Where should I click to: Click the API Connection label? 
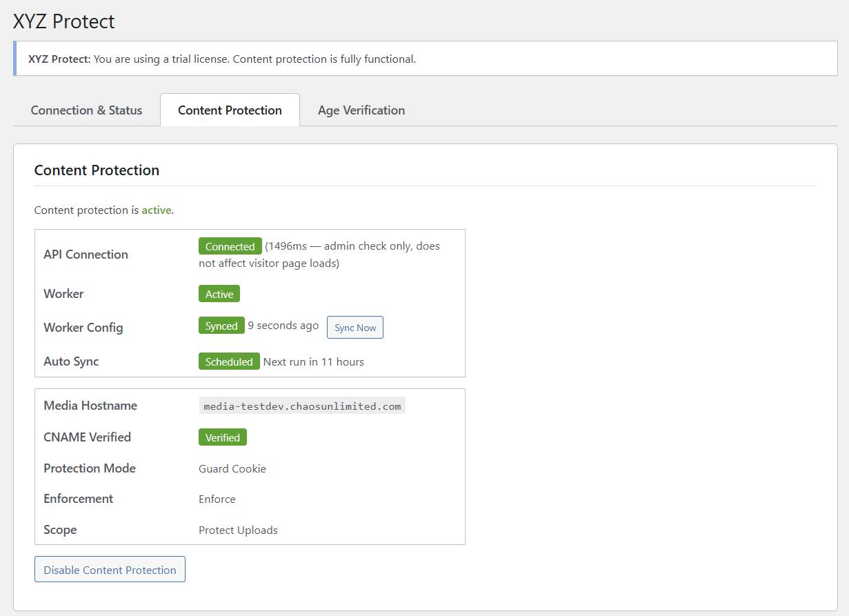tap(86, 254)
